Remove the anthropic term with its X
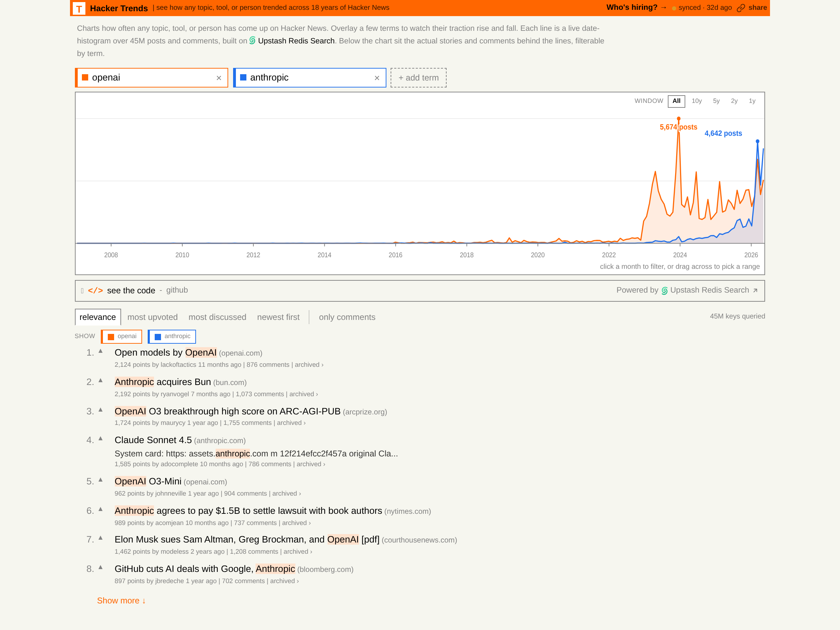Screen dimensions: 840x630 tap(377, 78)
